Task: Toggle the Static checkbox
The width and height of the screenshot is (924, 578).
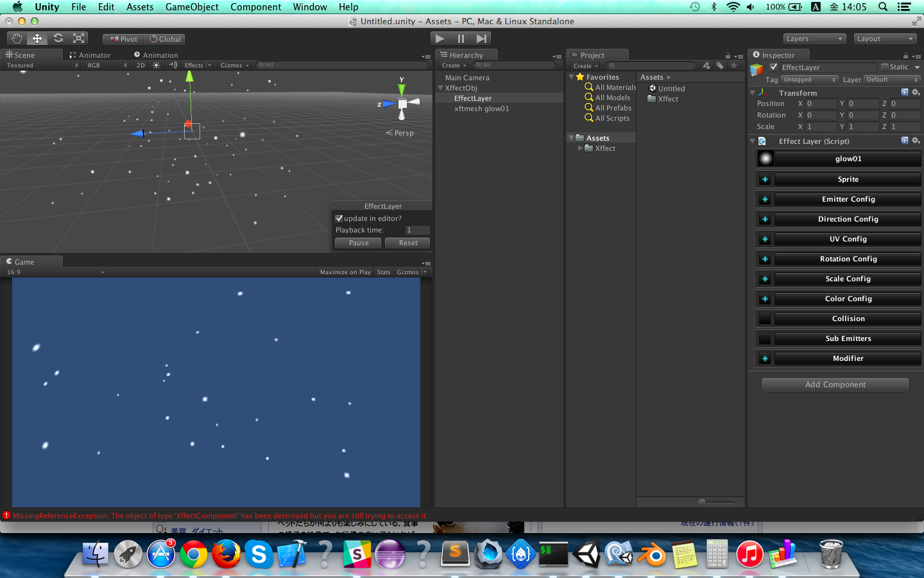Action: pyautogui.click(x=885, y=67)
